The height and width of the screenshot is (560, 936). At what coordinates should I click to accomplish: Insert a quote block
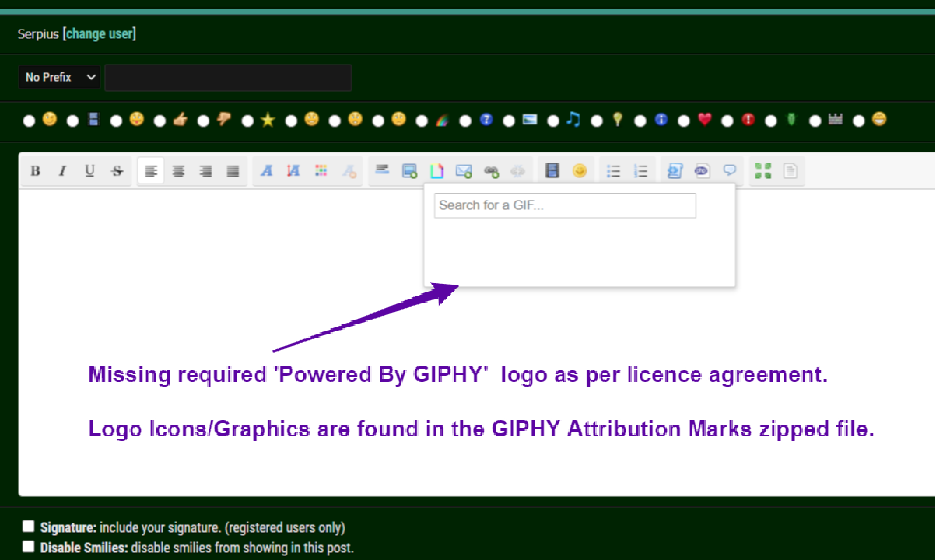point(729,171)
